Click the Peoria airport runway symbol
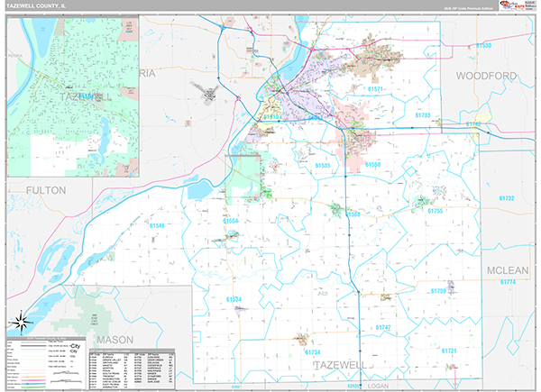541x392 pixels. [206, 93]
